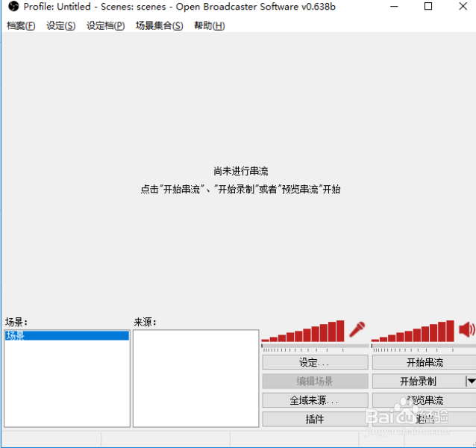
Task: Mute desktop audio via the speaker icon
Action: [x=467, y=329]
